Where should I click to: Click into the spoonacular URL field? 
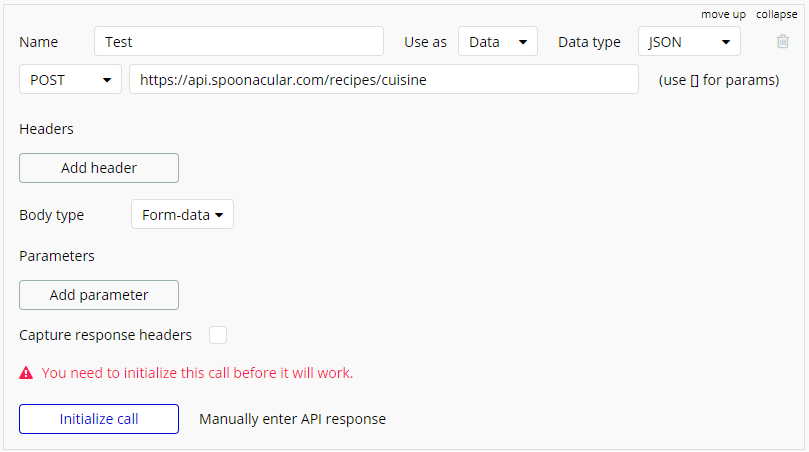(x=383, y=80)
